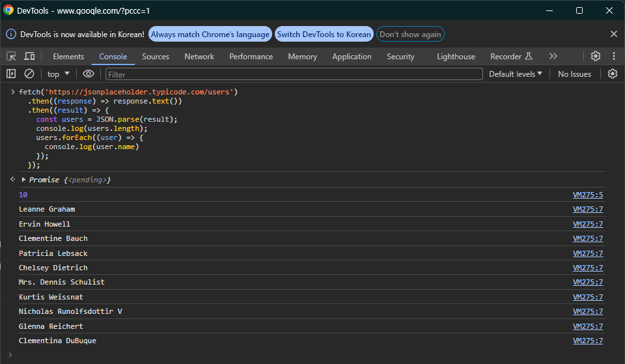The height and width of the screenshot is (364, 625).
Task: Dismiss the Korean language infobar
Action: (614, 35)
